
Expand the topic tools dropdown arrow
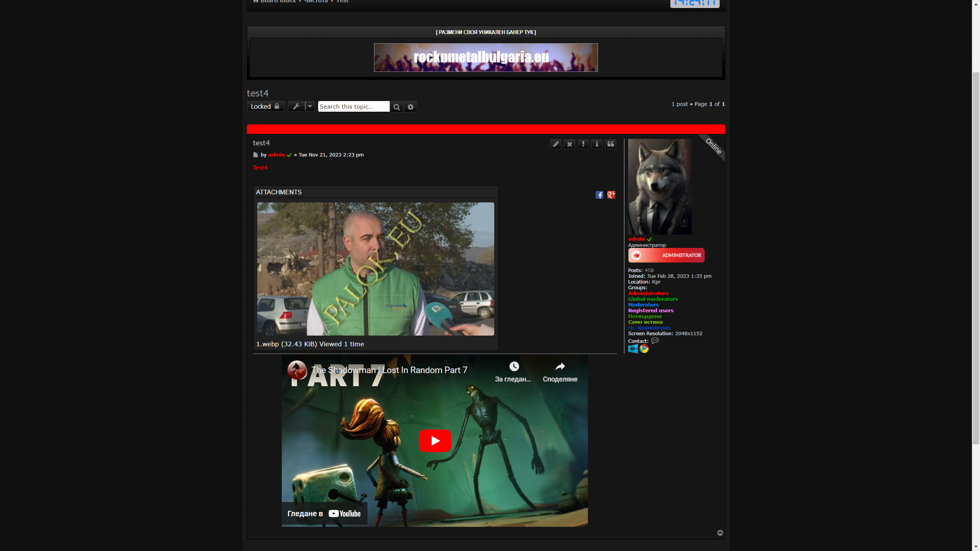click(310, 106)
